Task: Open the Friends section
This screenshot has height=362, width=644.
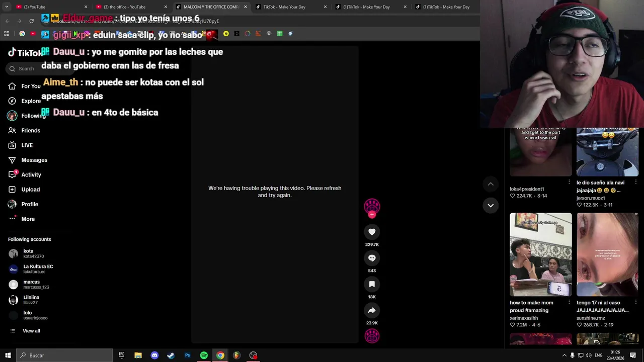Action: (24, 130)
